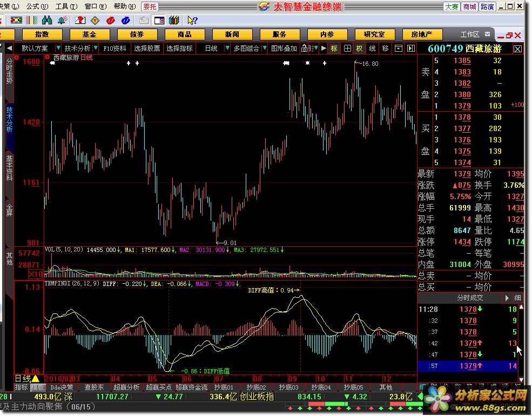
Task: Select the 抄底03 indicator tab
Action: click(289, 387)
